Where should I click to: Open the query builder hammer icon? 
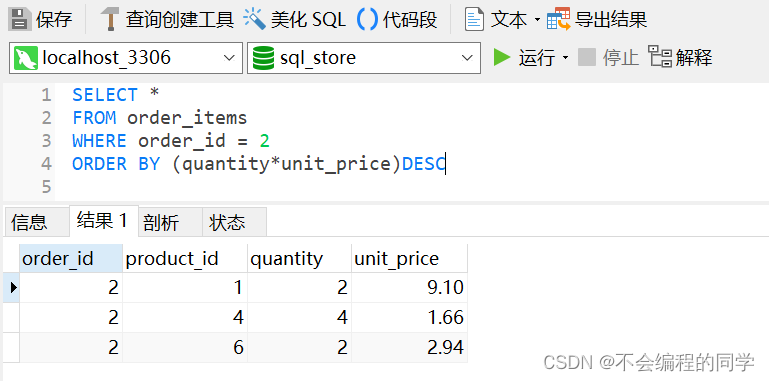(x=109, y=20)
